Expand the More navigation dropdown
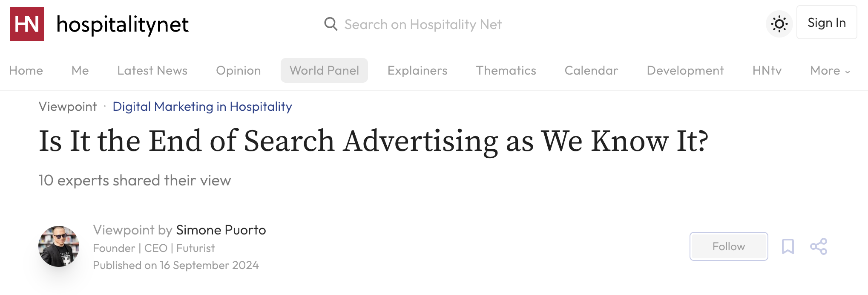 (x=830, y=70)
